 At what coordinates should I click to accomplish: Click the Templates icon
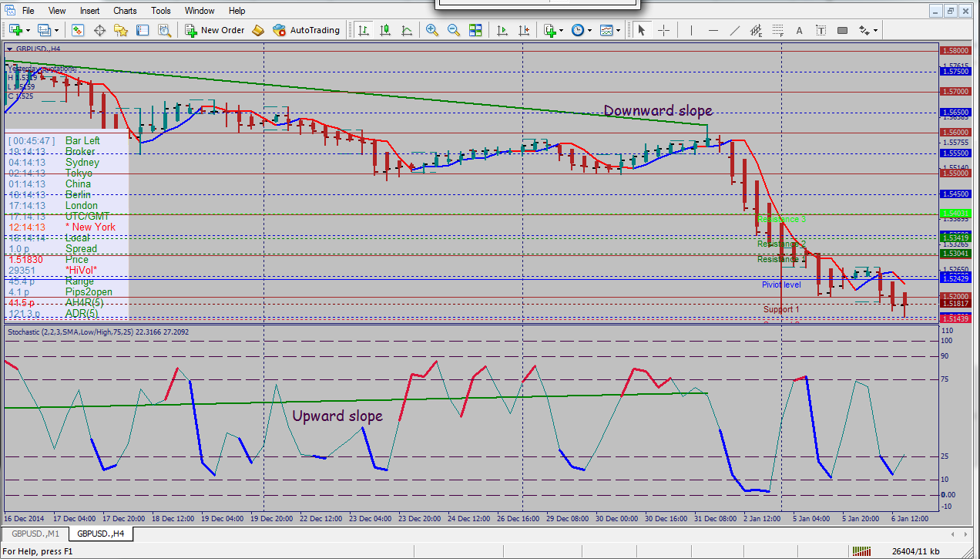606,30
